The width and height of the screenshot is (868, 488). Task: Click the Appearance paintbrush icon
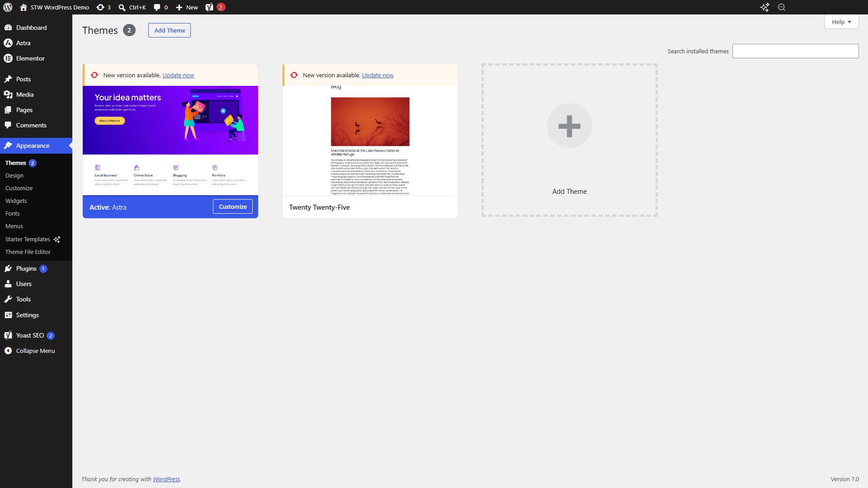click(8, 145)
